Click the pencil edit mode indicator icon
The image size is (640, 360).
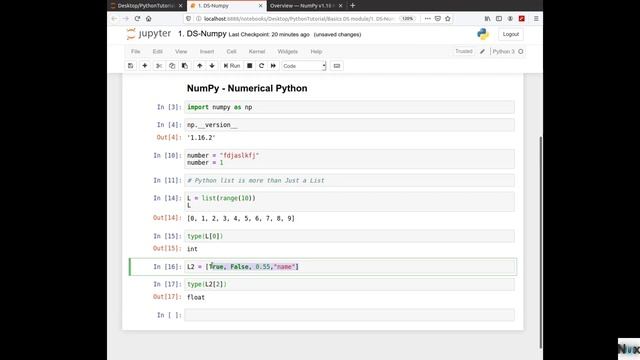click(x=482, y=51)
